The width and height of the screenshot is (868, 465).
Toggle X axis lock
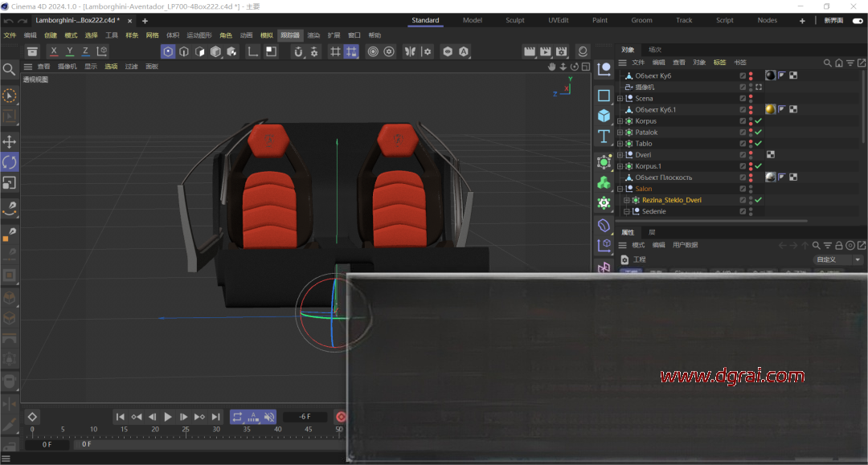tap(54, 51)
